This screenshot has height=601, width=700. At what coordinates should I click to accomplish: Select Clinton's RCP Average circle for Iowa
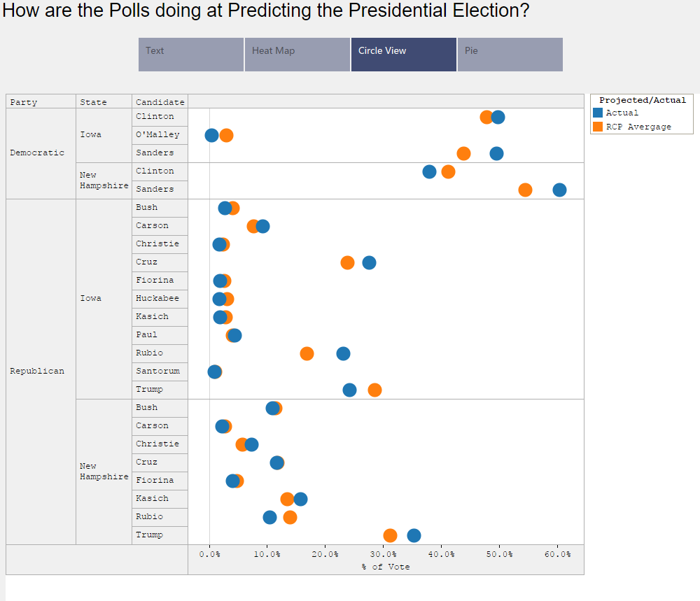486,117
